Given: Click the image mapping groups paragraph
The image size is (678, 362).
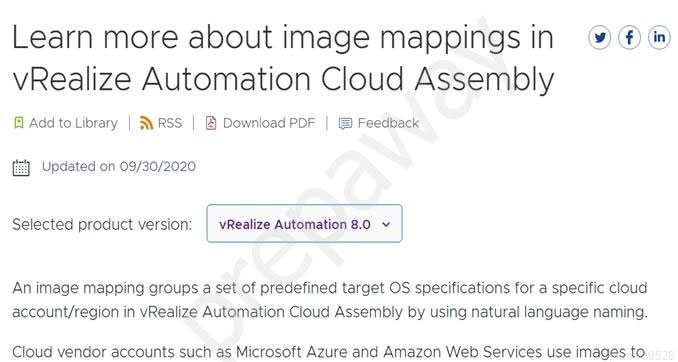Looking at the screenshot, I should [329, 300].
